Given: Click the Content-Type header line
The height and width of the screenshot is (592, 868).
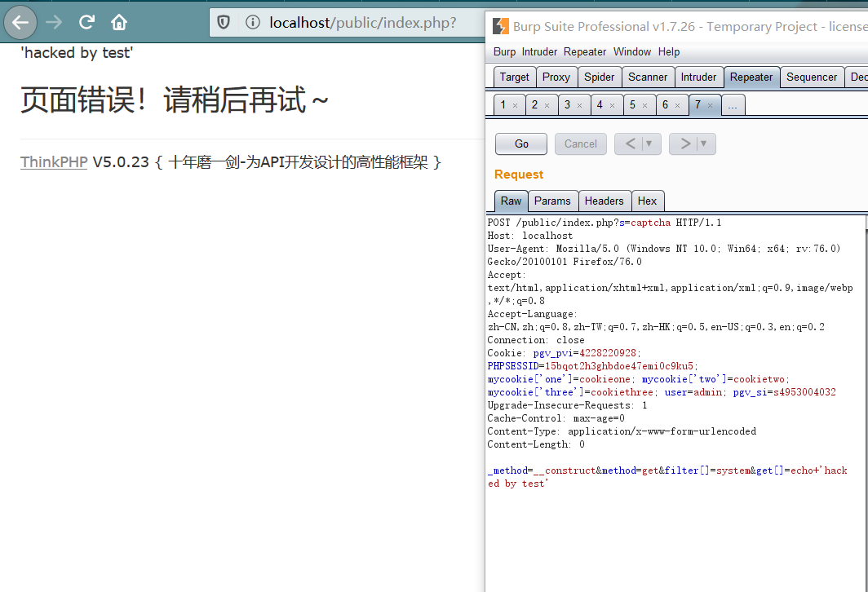Looking at the screenshot, I should coord(622,431).
